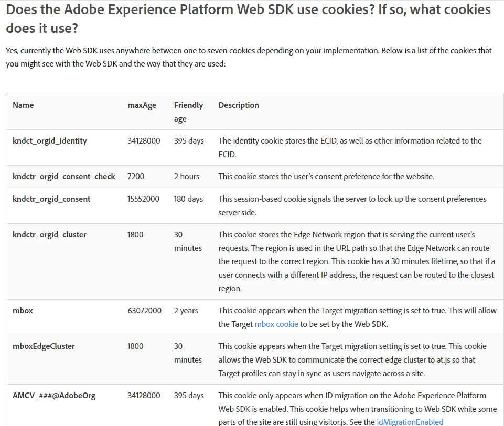Follow the idMigrationEnabled link
Image resolution: width=504 pixels, height=426 pixels.
tap(410, 422)
